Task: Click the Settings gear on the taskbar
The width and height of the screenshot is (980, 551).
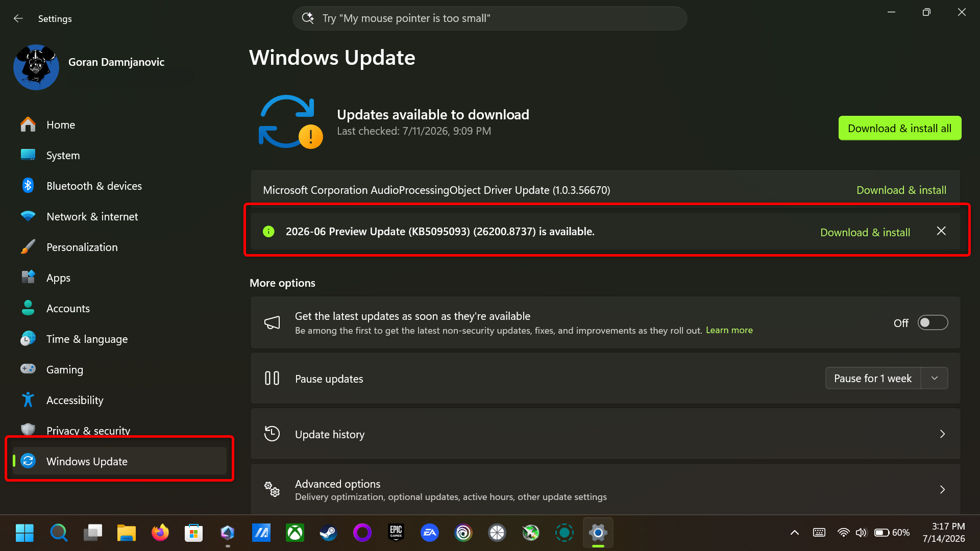Action: pos(598,533)
